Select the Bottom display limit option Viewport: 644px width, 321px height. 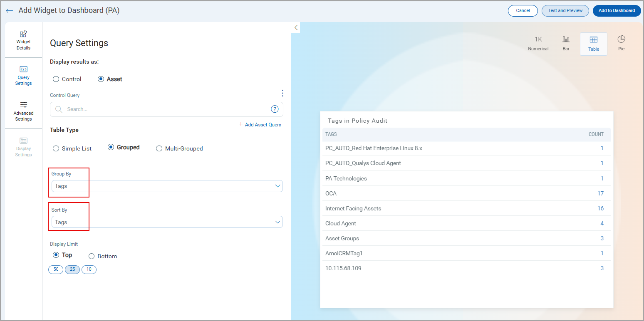pos(92,256)
